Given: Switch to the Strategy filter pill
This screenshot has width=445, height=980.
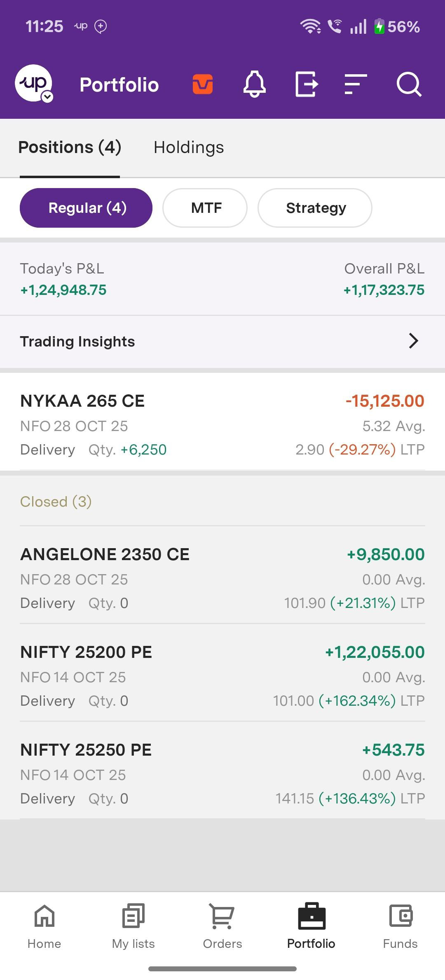Looking at the screenshot, I should coord(315,208).
